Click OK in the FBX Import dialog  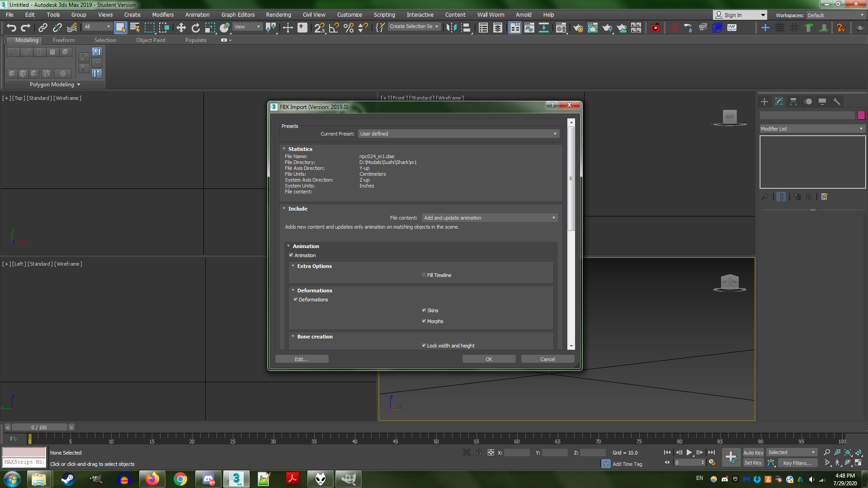point(489,359)
